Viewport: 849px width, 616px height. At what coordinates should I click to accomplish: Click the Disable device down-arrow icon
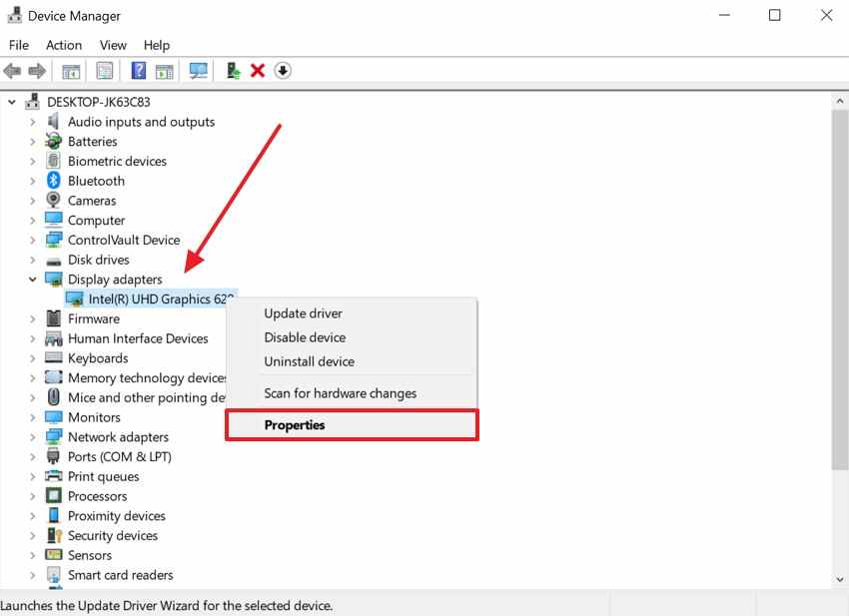coord(283,70)
